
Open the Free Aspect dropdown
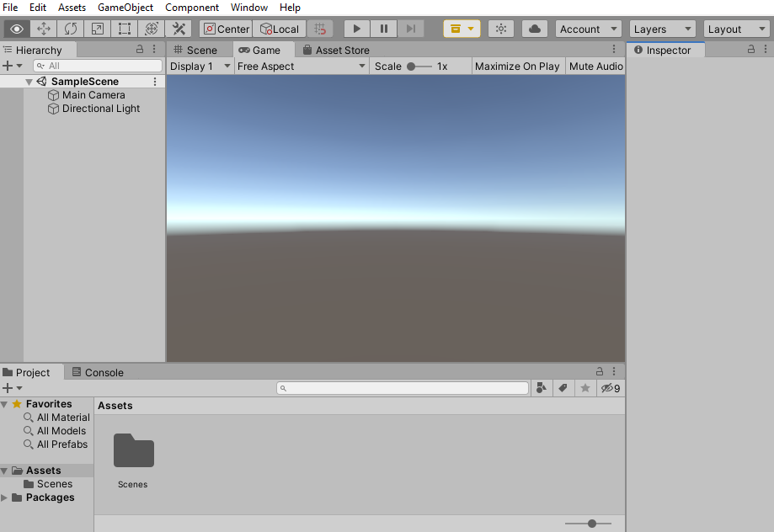302,66
